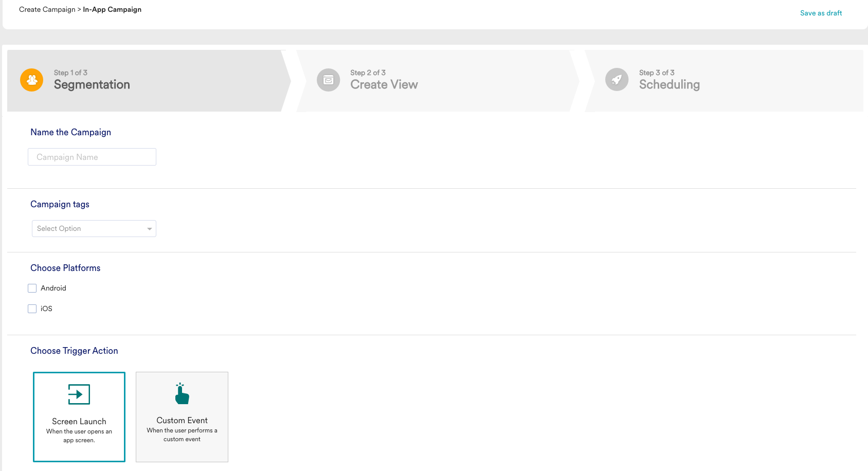The height and width of the screenshot is (471, 868).
Task: Click the Android label text
Action: (53, 288)
